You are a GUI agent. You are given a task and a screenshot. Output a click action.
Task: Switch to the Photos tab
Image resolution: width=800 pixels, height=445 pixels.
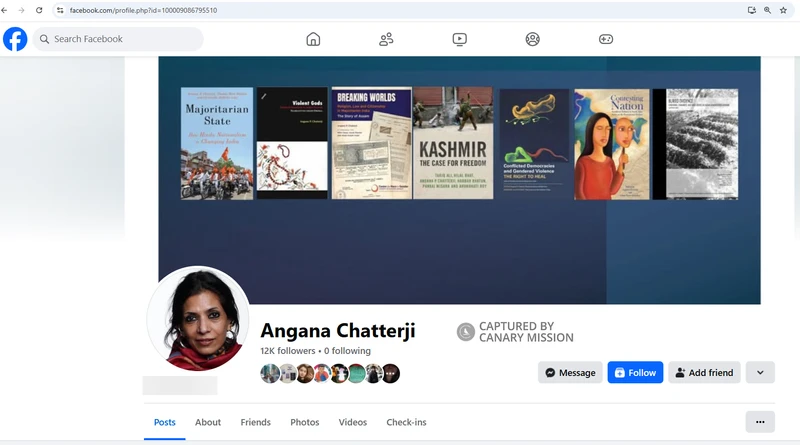coord(305,423)
